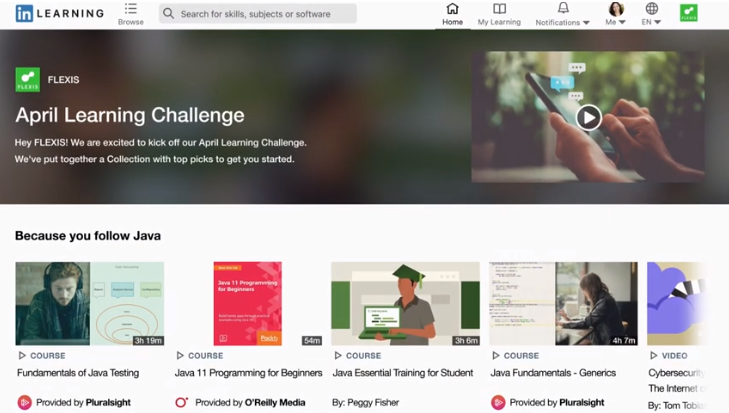This screenshot has width=729, height=413.
Task: Go to Home via house icon
Action: (x=452, y=8)
